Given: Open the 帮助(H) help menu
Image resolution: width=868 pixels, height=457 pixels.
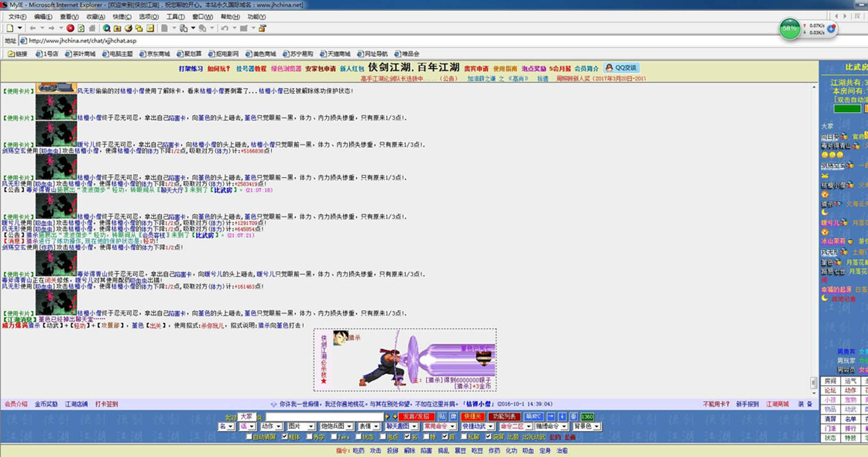Looking at the screenshot, I should click(x=231, y=17).
